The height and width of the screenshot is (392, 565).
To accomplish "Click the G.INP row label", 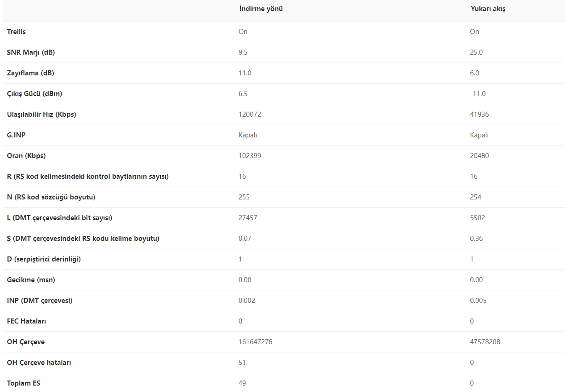I will click(17, 135).
